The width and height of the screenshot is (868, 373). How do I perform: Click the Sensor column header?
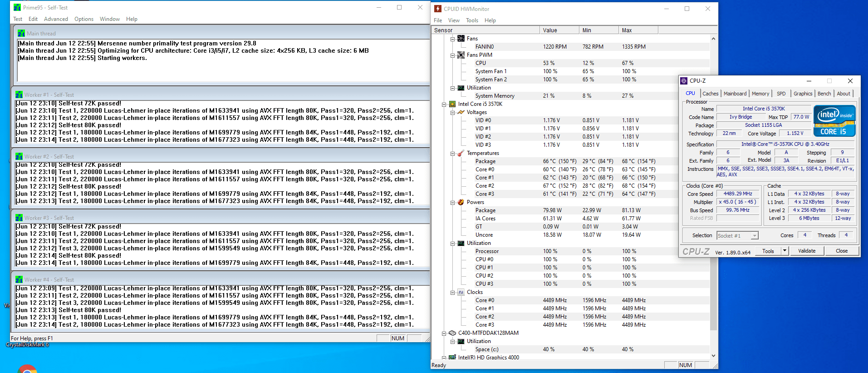click(x=485, y=30)
